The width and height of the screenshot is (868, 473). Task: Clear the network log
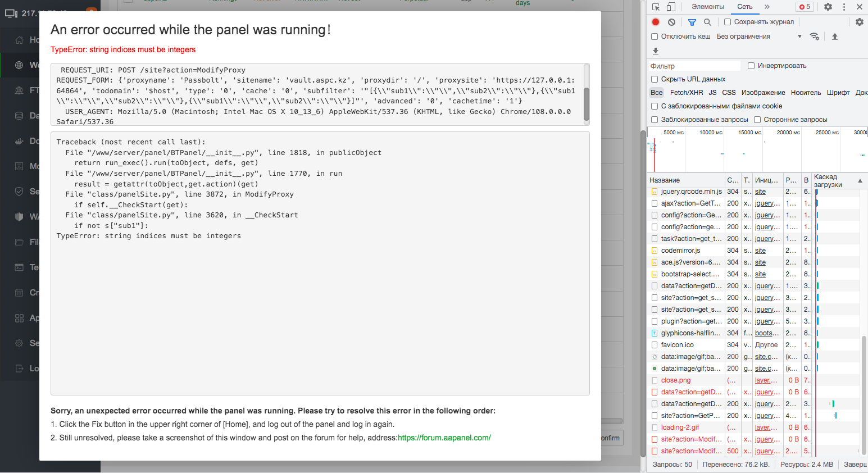(671, 22)
